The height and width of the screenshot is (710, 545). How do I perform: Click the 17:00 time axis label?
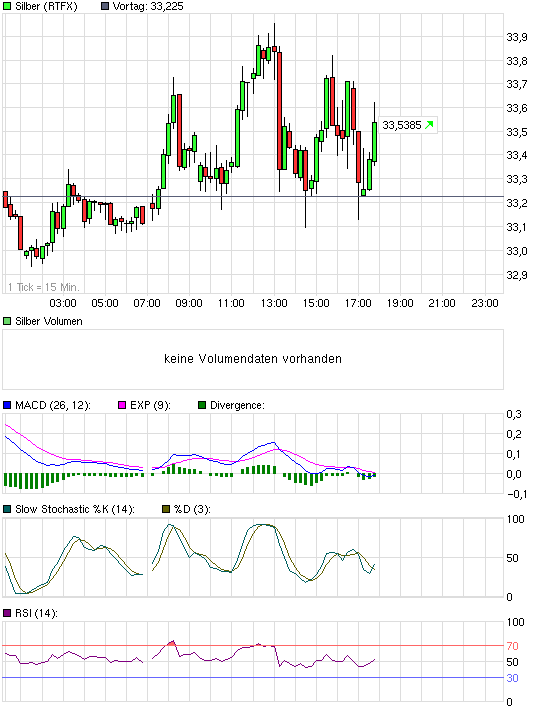tap(358, 303)
